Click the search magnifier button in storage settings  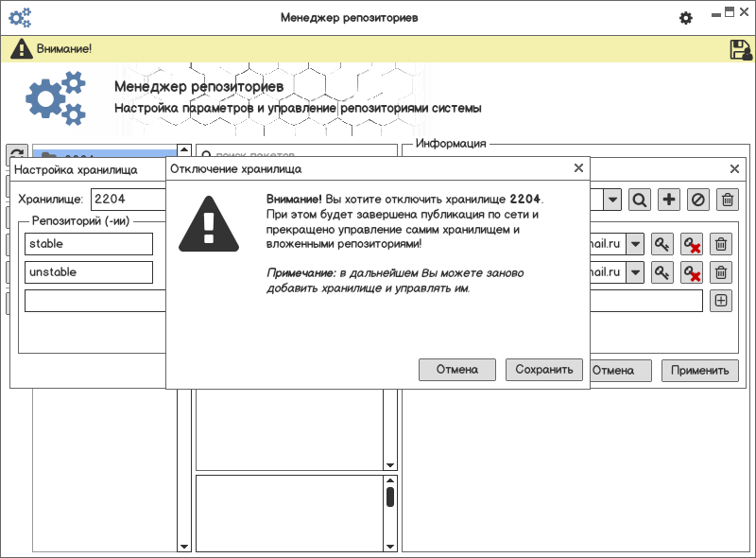[x=640, y=200]
